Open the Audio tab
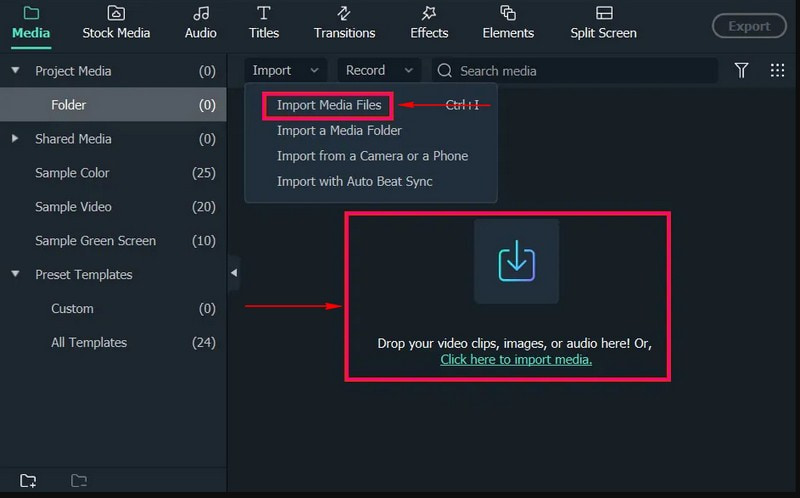Screen dimensions: 800x498 click(201, 23)
